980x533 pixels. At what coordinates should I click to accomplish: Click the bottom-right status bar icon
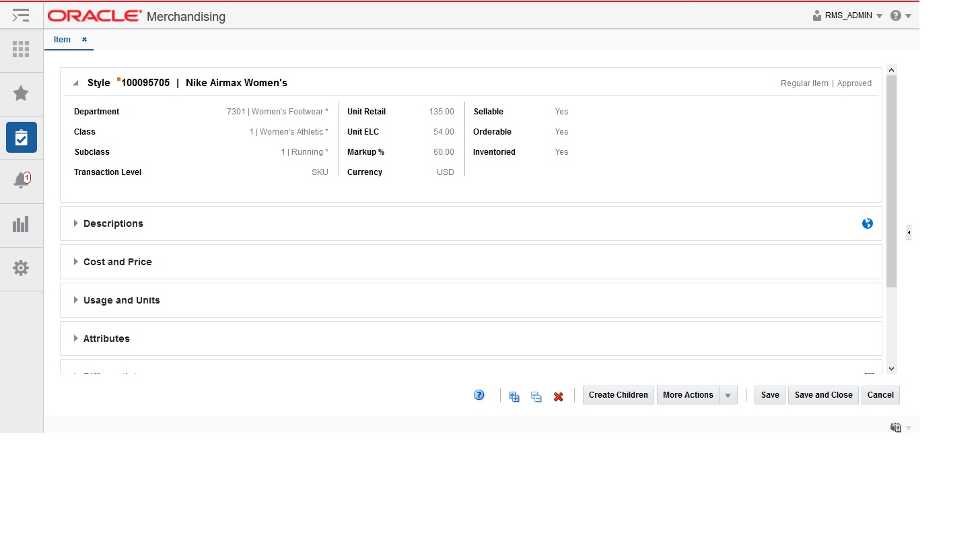[896, 427]
